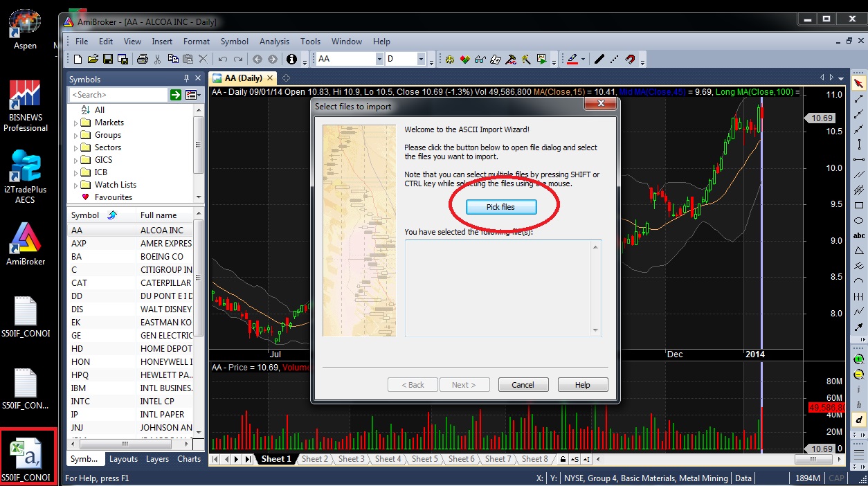Click the Undo arrow icon
This screenshot has width=868, height=486.
(223, 60)
